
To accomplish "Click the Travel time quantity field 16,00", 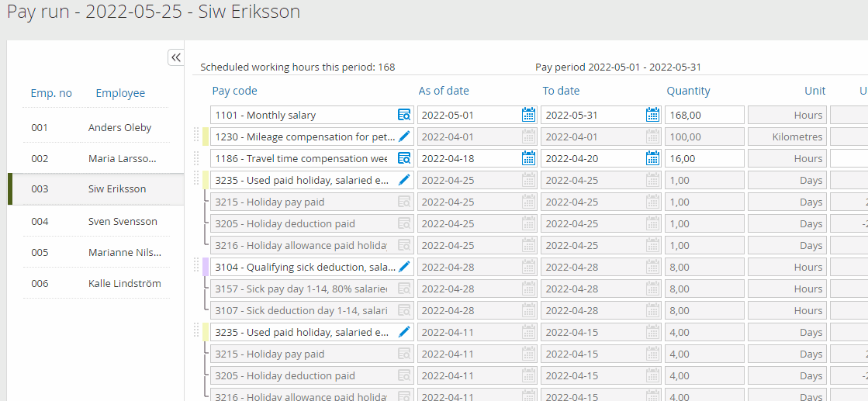I will pyautogui.click(x=704, y=159).
